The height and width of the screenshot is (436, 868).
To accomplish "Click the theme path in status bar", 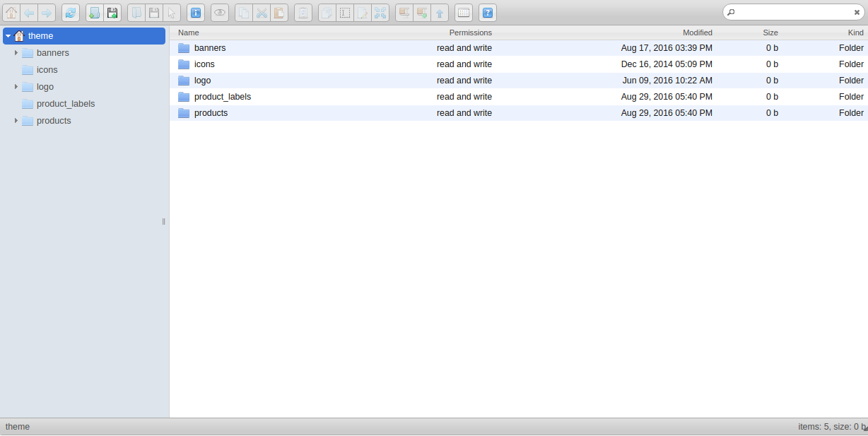I will click(x=18, y=427).
